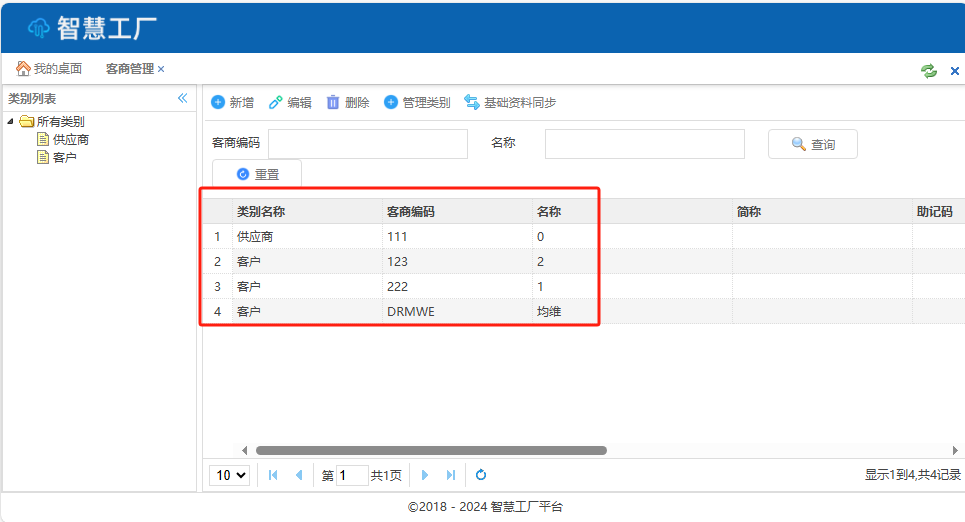Click the horizontal scrollbar under the table
Image resolution: width=965 pixels, height=522 pixels.
pos(431,450)
